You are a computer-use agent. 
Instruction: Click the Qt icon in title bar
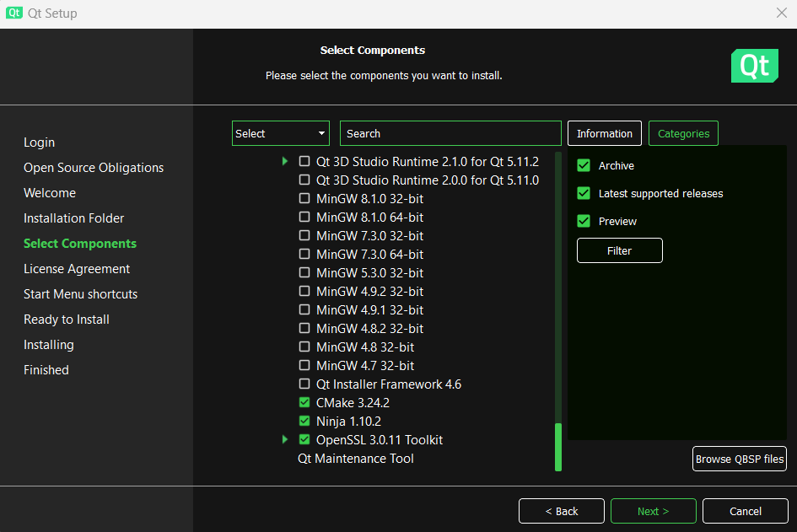click(x=14, y=13)
